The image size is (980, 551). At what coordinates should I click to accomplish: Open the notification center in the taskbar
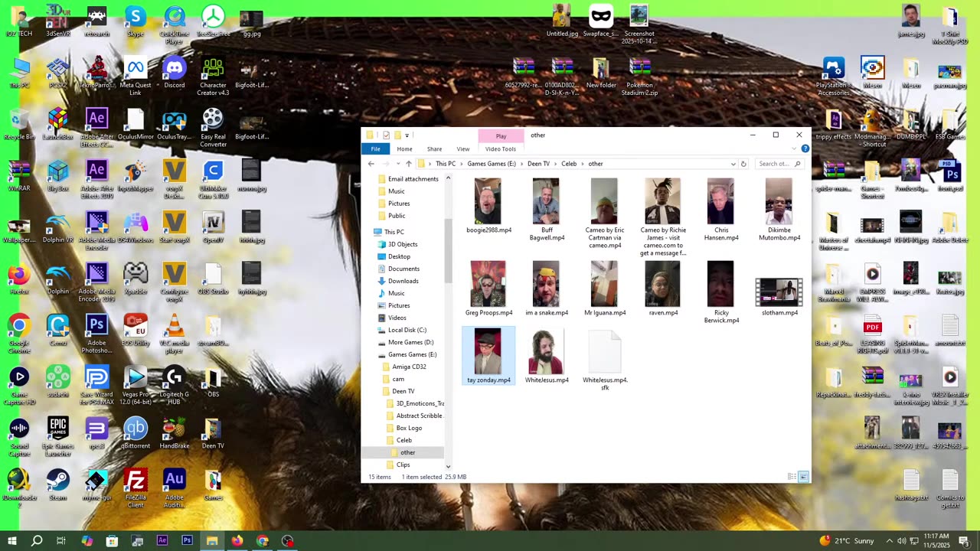pos(963,541)
